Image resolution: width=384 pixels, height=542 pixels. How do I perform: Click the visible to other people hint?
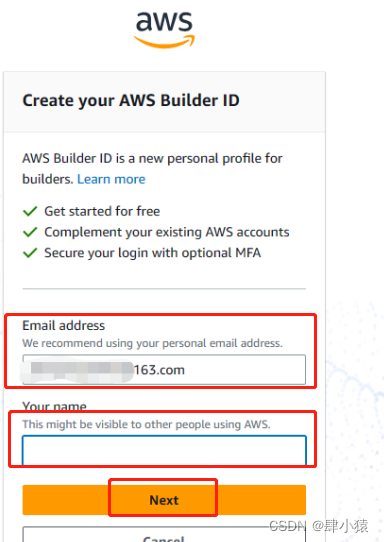coord(146,424)
